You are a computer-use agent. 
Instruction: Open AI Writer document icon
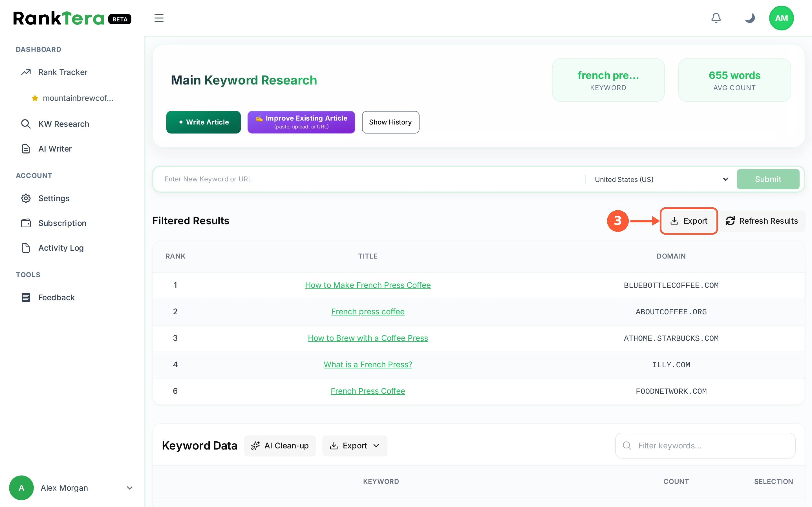point(26,148)
